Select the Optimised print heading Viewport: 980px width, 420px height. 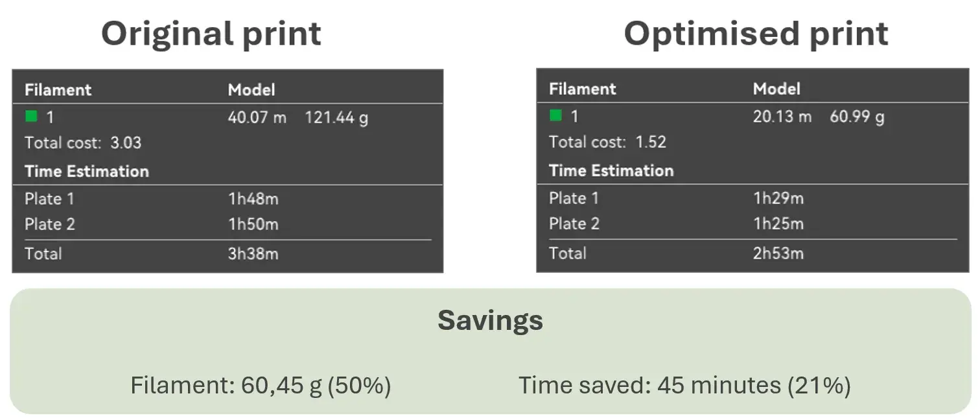(x=756, y=34)
